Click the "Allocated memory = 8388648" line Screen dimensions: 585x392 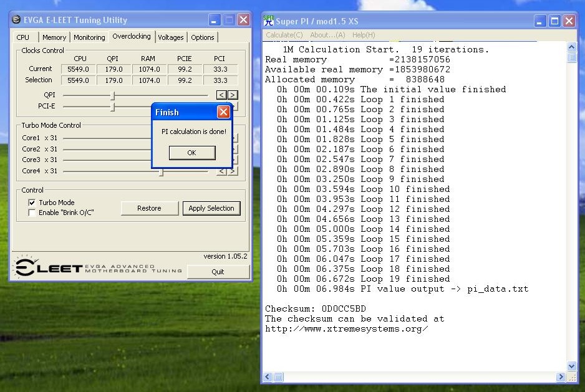pos(355,79)
